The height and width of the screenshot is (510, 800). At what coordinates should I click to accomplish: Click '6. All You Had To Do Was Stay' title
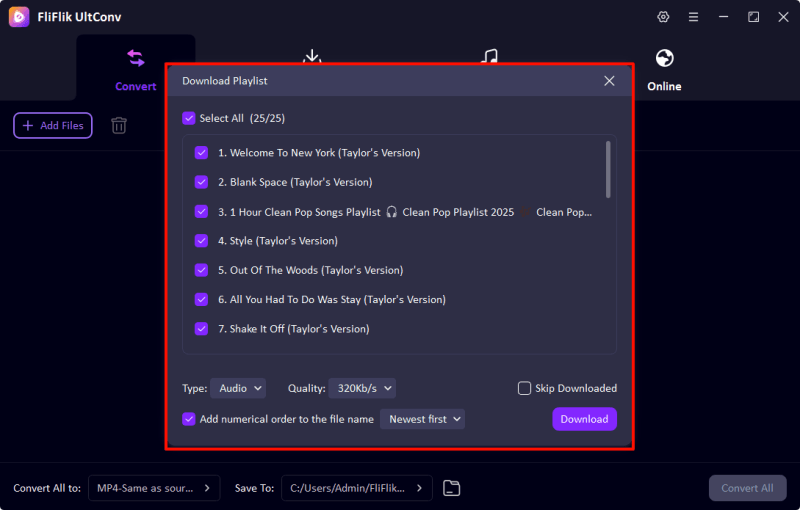point(332,299)
